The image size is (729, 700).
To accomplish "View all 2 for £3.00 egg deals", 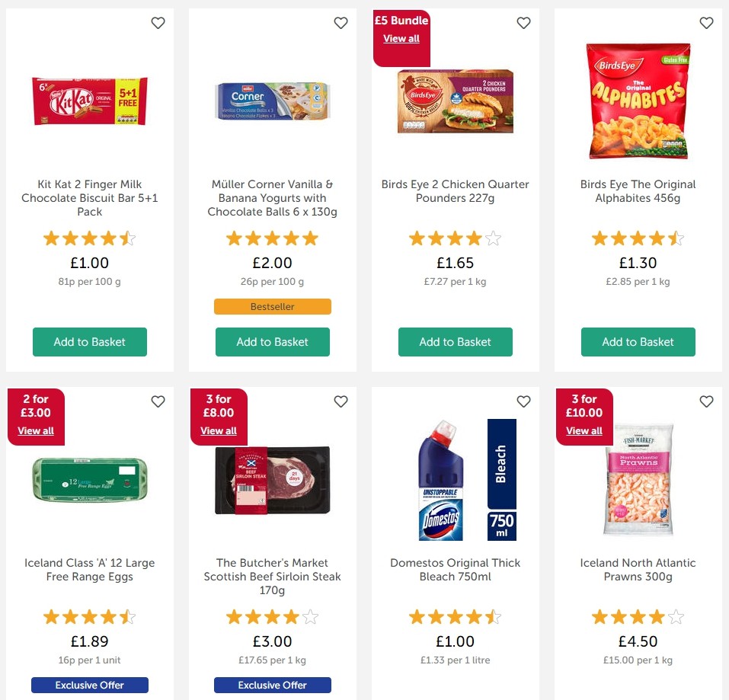I will 36,430.
